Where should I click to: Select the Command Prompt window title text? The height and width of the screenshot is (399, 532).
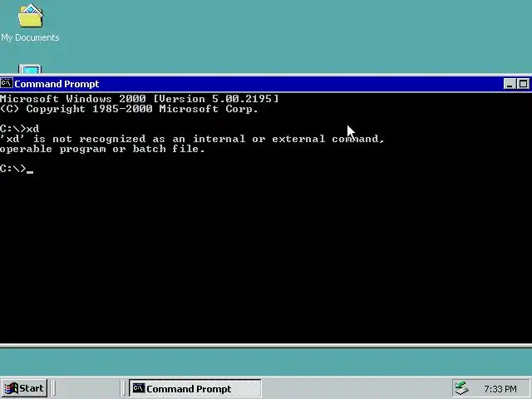(x=57, y=84)
